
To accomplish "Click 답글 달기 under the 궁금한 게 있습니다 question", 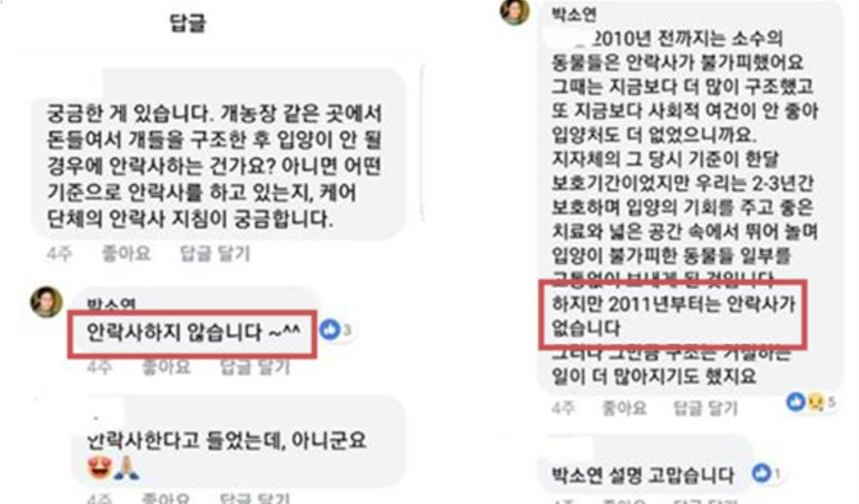I will coord(215,254).
